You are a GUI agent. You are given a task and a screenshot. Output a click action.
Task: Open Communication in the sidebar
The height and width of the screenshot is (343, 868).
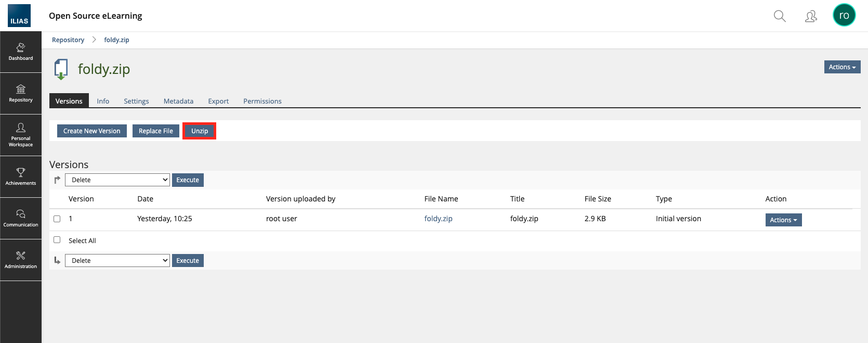21,218
